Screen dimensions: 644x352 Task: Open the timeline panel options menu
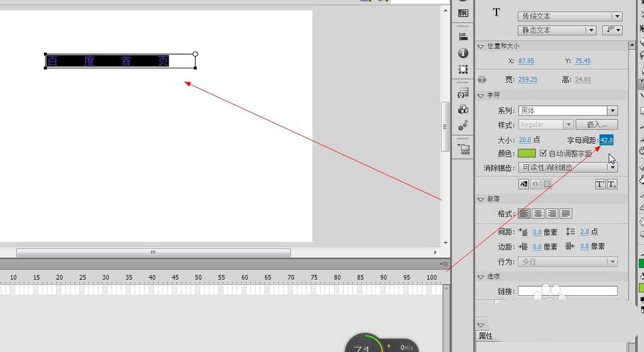(x=444, y=264)
